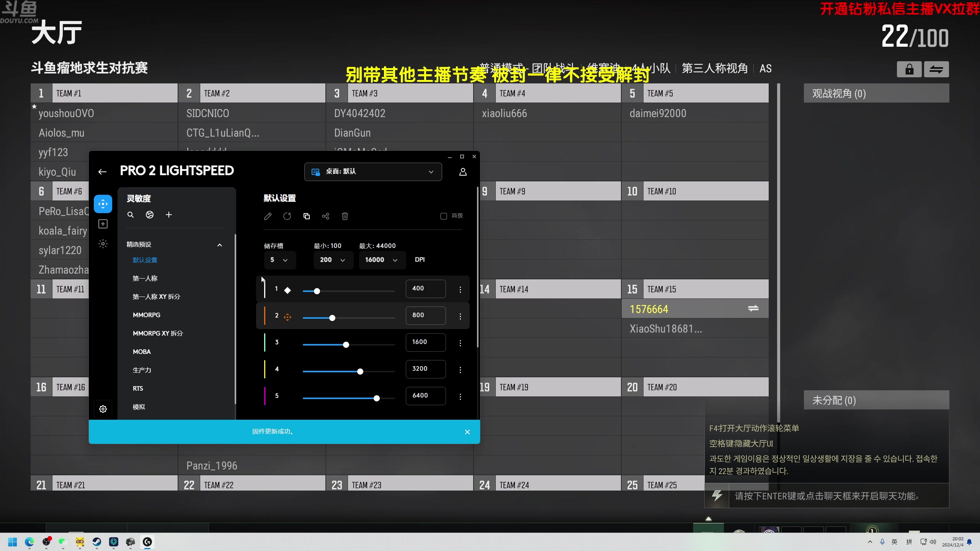Select the 生产力 preset
This screenshot has width=980, height=551.
click(x=142, y=370)
